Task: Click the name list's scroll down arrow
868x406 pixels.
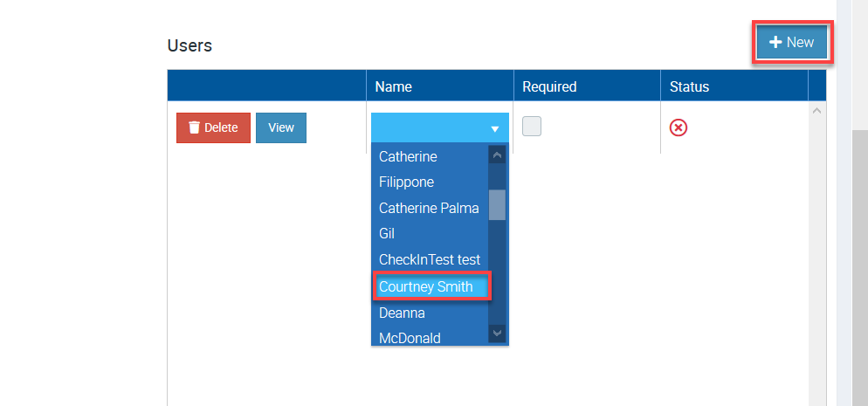Action: [497, 333]
